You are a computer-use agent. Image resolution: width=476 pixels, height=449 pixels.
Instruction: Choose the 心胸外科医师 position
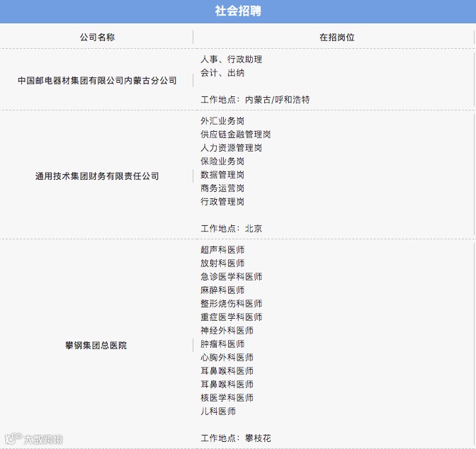[x=227, y=358]
